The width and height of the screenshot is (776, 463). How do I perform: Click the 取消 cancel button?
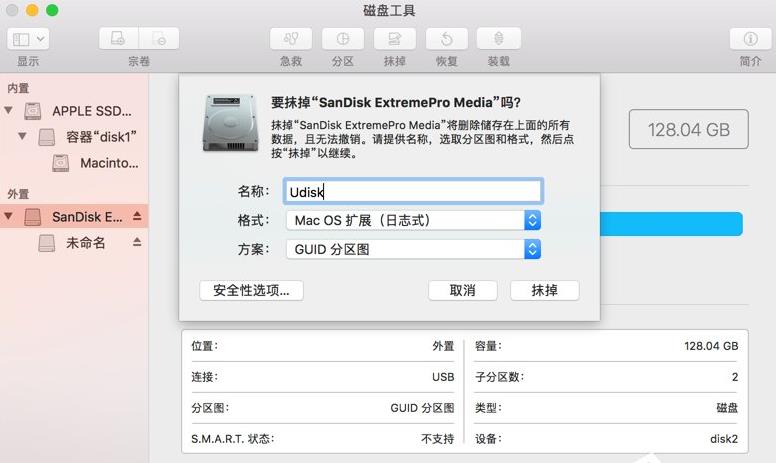click(462, 290)
